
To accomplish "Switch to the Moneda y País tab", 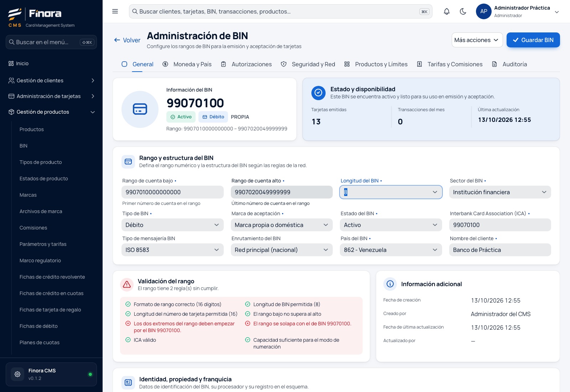I will pyautogui.click(x=187, y=64).
